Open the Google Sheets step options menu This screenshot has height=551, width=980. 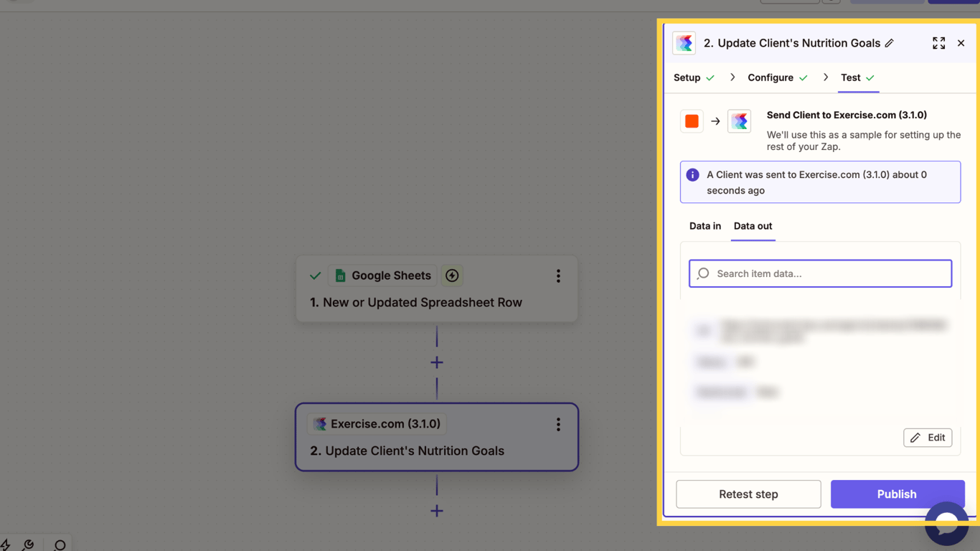pos(558,276)
